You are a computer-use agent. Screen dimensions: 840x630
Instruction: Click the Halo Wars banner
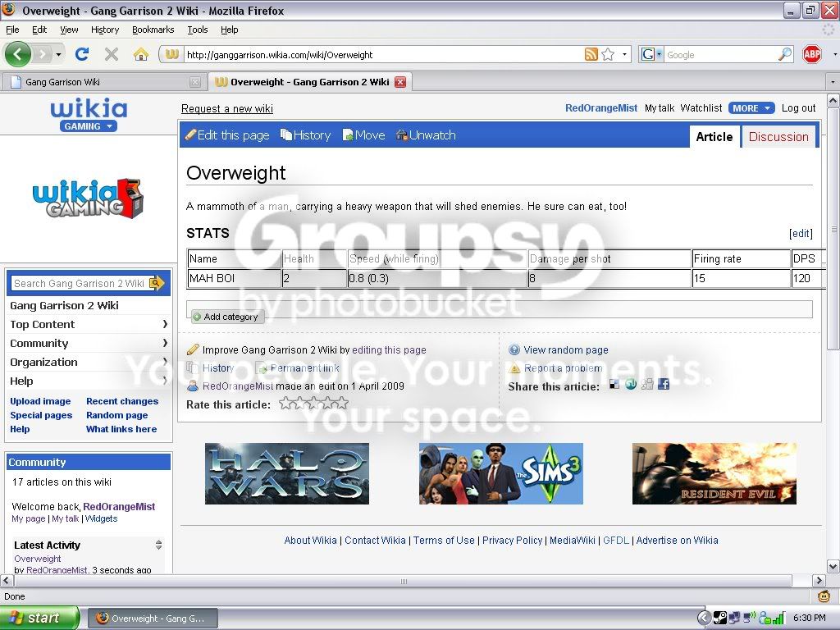pyautogui.click(x=286, y=473)
